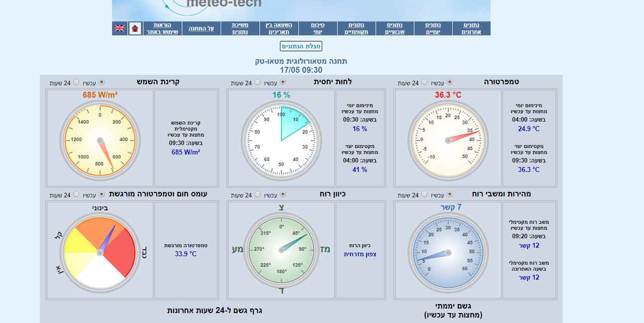Click the solar radiation gauge dial
The height and width of the screenshot is (323, 644).
pyautogui.click(x=100, y=141)
